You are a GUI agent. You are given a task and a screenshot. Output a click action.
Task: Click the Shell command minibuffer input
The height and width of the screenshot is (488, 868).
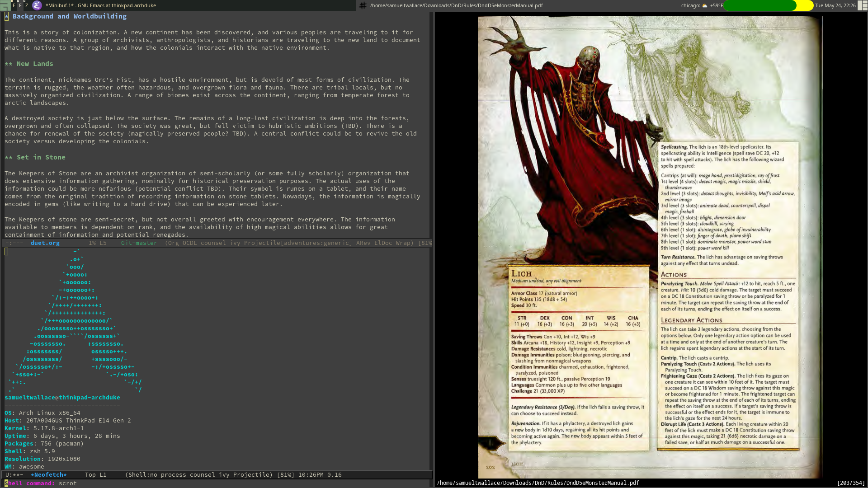click(68, 483)
